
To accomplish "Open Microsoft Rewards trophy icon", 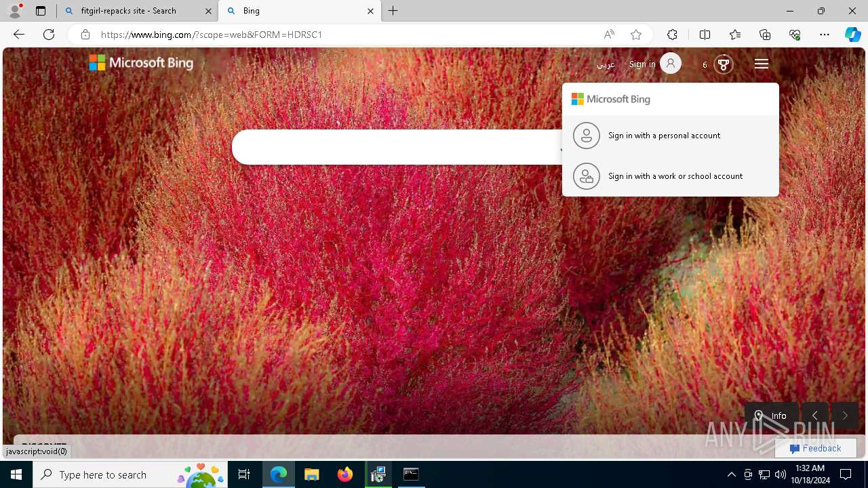I will 724,64.
